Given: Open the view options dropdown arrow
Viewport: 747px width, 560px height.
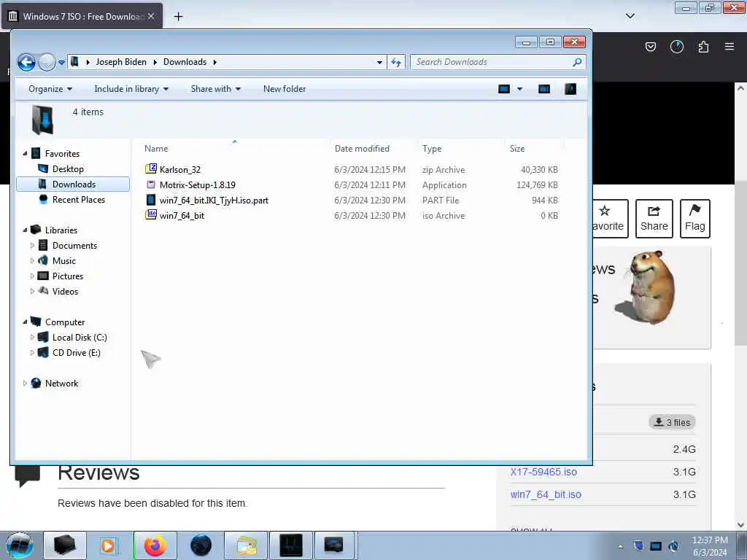Looking at the screenshot, I should pyautogui.click(x=519, y=89).
